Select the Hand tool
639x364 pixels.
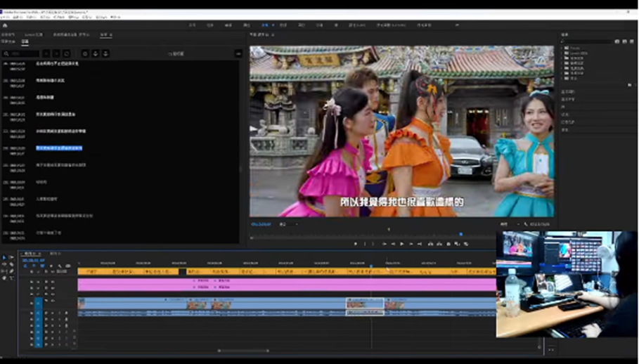4,278
